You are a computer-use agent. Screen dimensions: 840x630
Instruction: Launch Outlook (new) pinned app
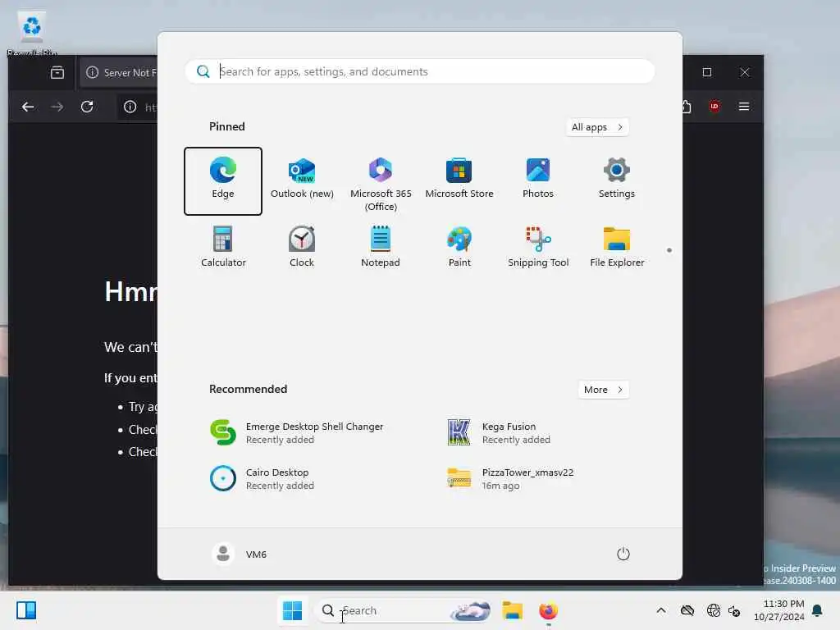(x=302, y=181)
